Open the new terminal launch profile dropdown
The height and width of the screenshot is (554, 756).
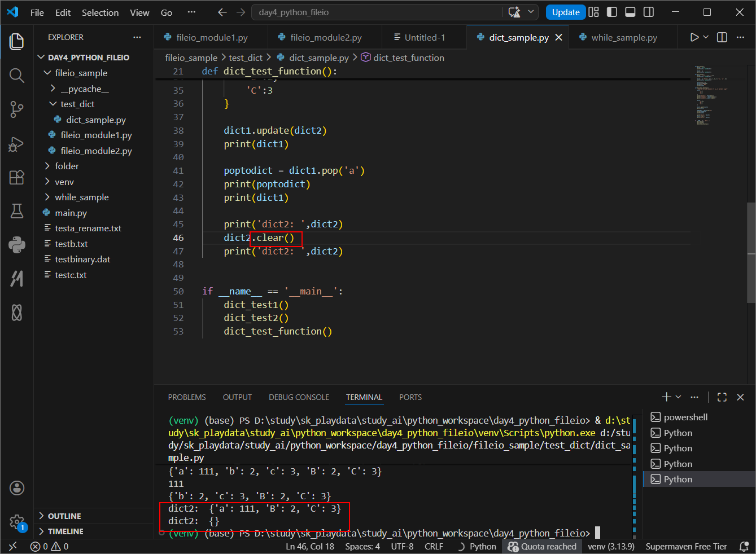coord(679,397)
